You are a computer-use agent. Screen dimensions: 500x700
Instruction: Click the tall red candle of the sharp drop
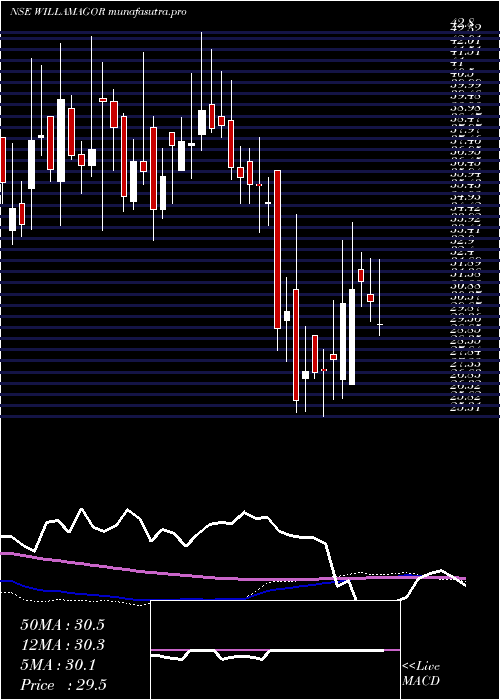coord(277,250)
